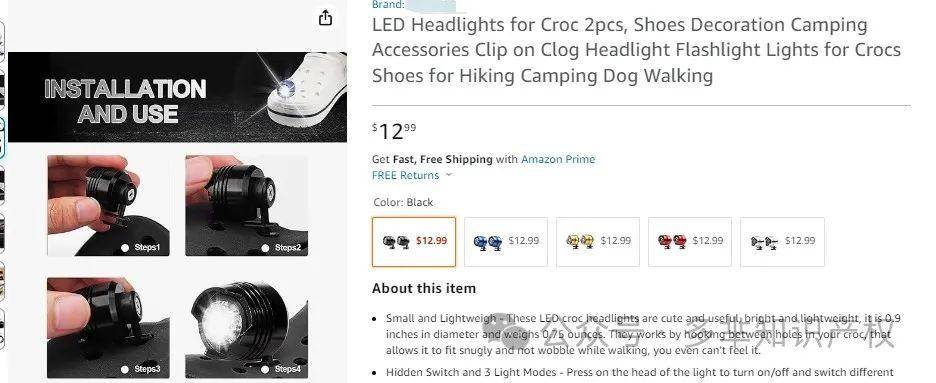This screenshot has height=383, width=936.
Task: Click the Steps3 installation photo
Action: 108,328
